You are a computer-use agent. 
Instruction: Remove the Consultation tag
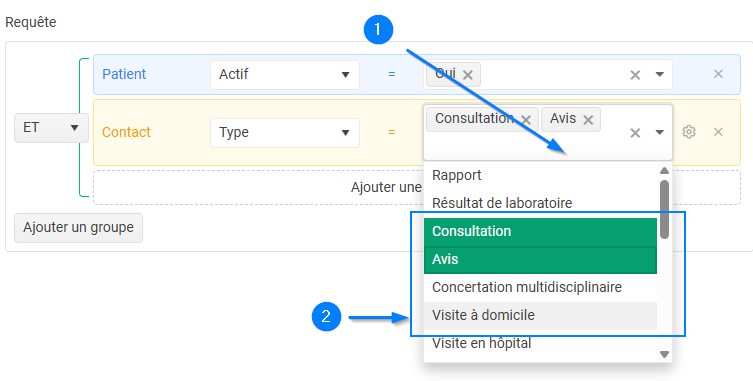526,120
